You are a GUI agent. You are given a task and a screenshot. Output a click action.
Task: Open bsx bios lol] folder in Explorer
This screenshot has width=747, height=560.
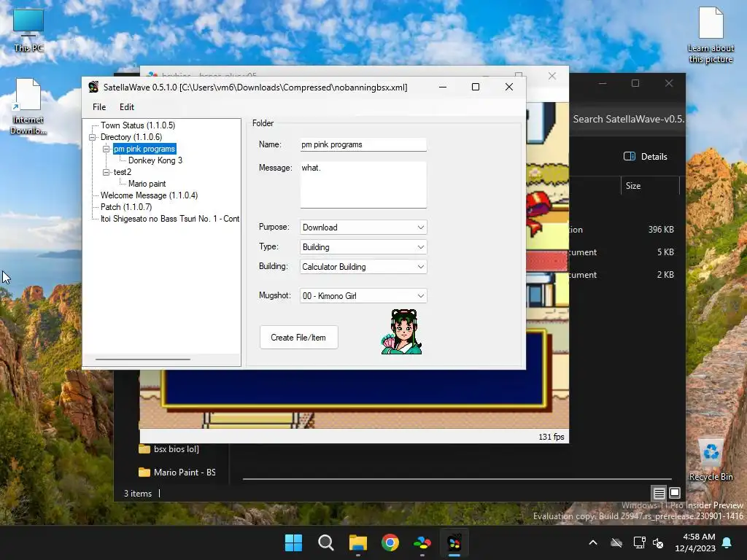pos(169,449)
